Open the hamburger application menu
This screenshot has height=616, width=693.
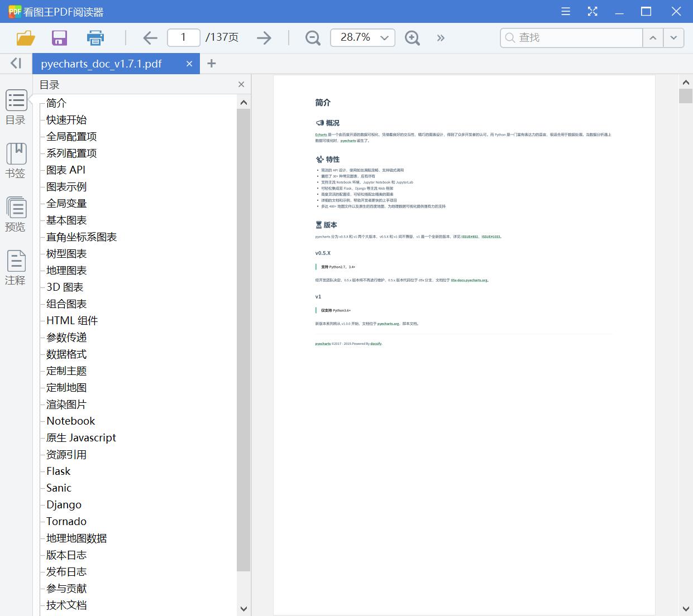565,11
